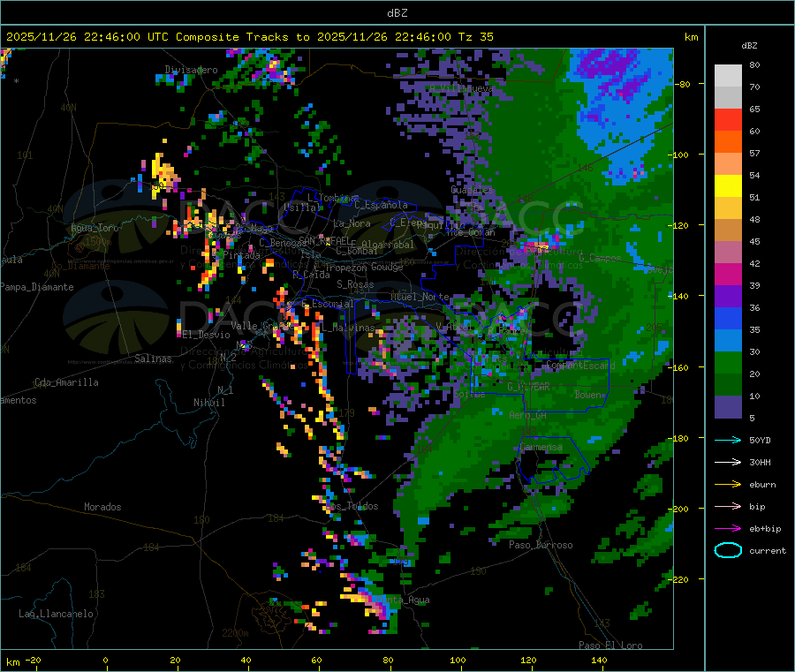The height and width of the screenshot is (672, 795).
Task: Click the Algarrobal place label
Action: [388, 245]
